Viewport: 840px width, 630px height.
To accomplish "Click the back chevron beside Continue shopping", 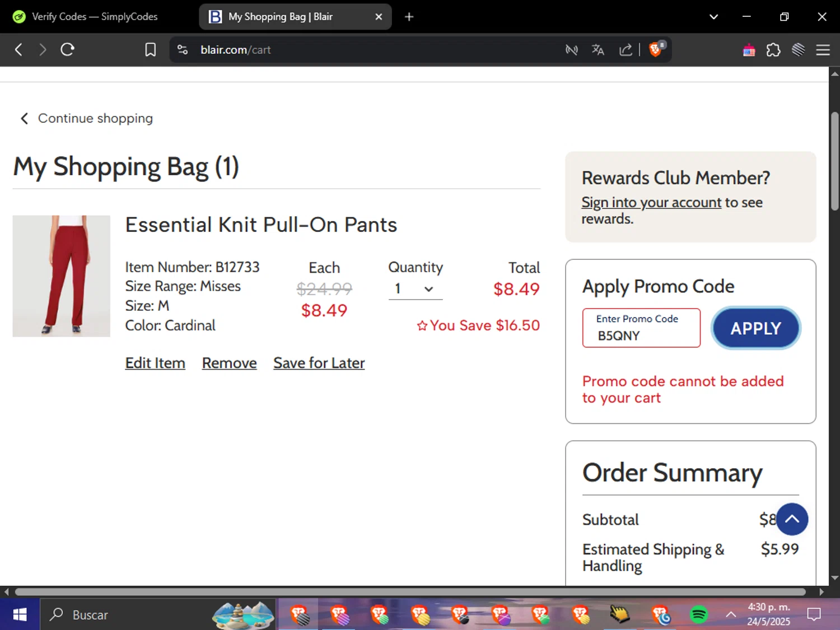I will (24, 118).
